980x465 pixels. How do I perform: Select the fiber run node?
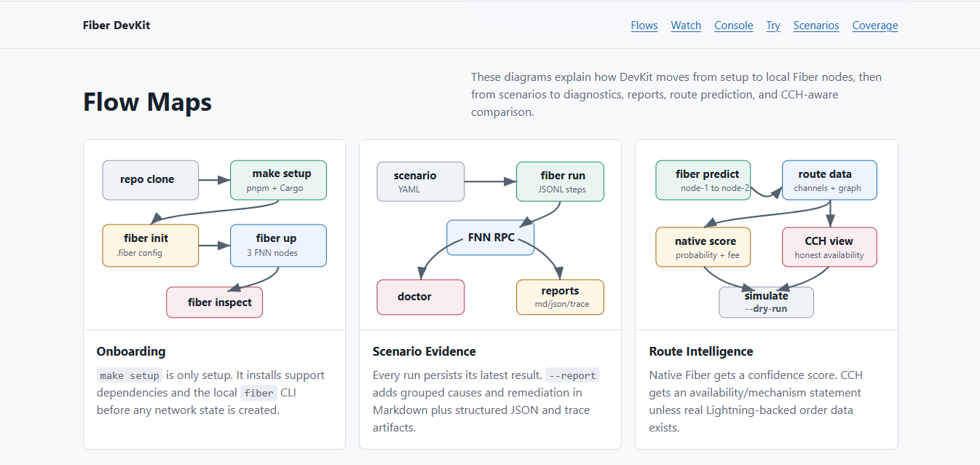coord(560,181)
